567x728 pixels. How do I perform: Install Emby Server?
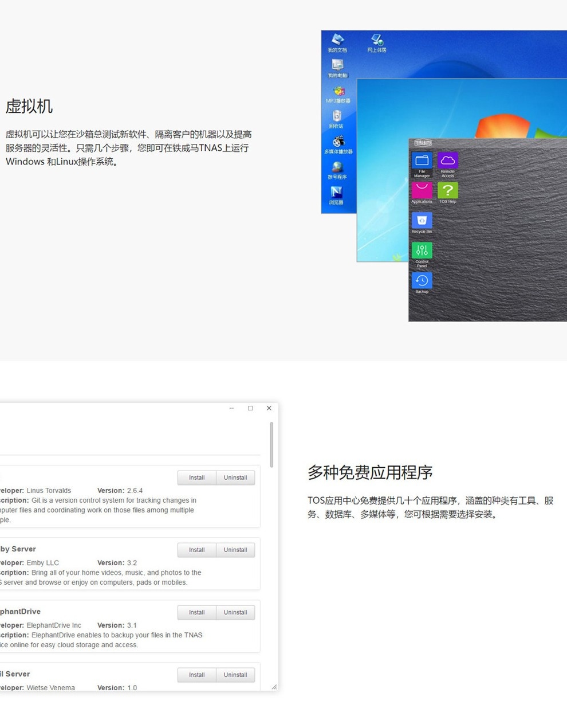pos(197,550)
